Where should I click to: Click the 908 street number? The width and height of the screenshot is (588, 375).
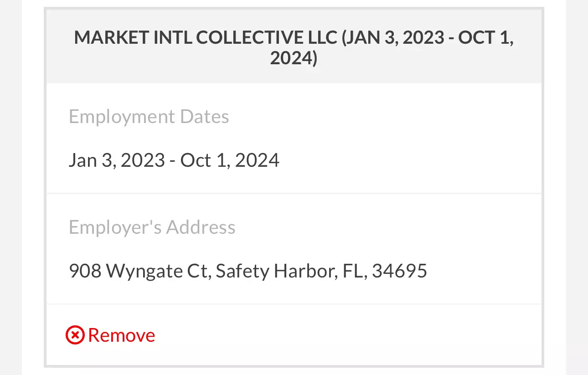point(85,271)
